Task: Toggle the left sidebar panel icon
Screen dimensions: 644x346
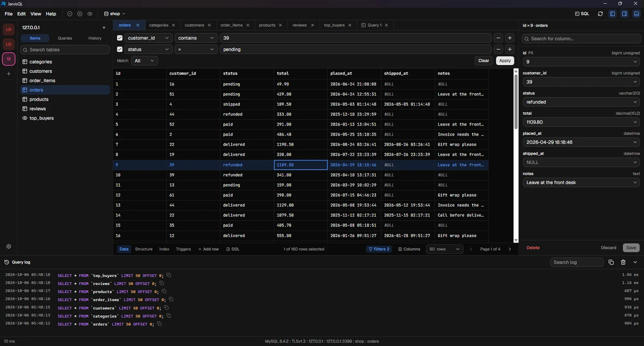Action: [x=613, y=14]
